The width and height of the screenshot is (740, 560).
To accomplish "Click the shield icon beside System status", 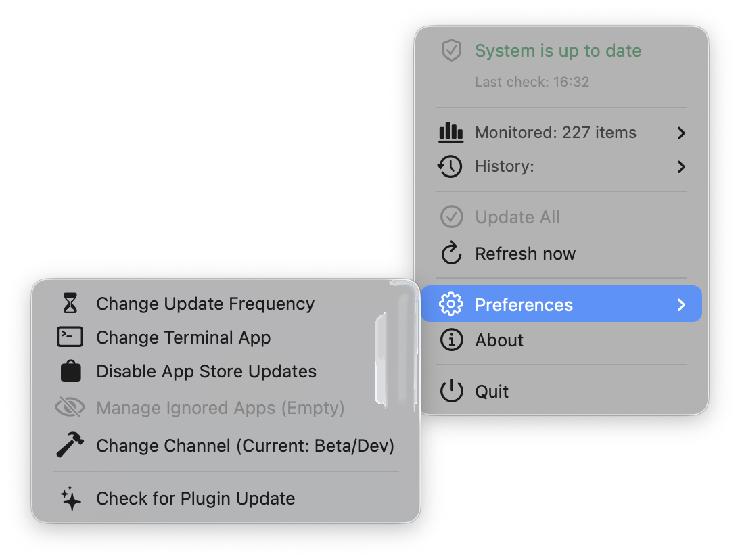I will (451, 51).
